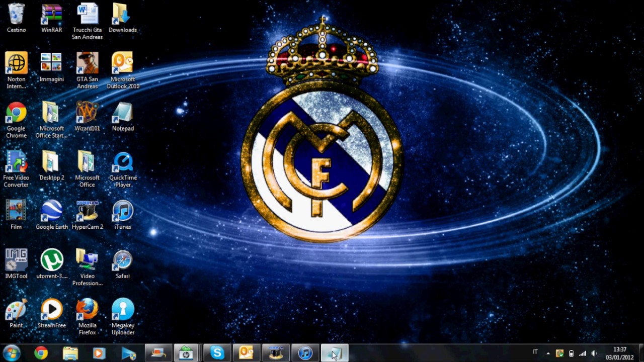
Task: Open Megakey Uploader desktop shortcut
Action: point(123,317)
